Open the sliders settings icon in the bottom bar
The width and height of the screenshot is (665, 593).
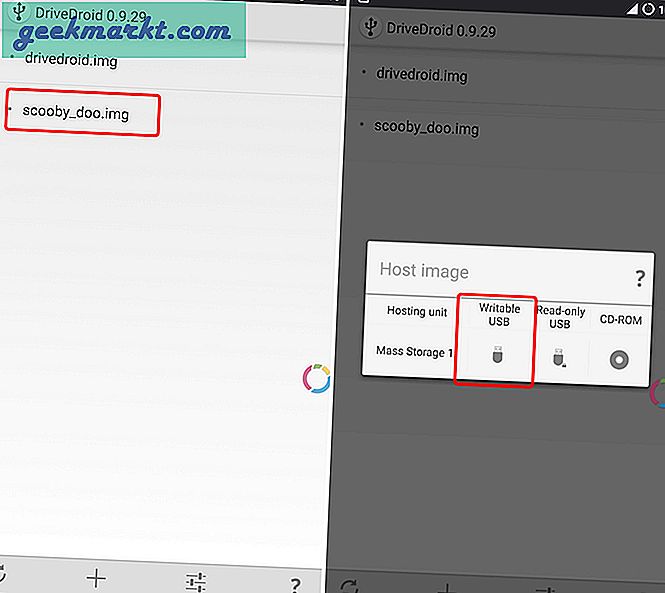pyautogui.click(x=196, y=580)
